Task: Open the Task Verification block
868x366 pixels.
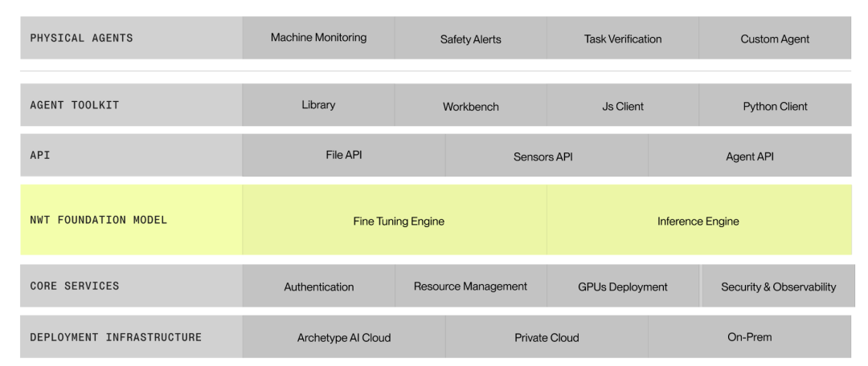Action: [x=623, y=38]
